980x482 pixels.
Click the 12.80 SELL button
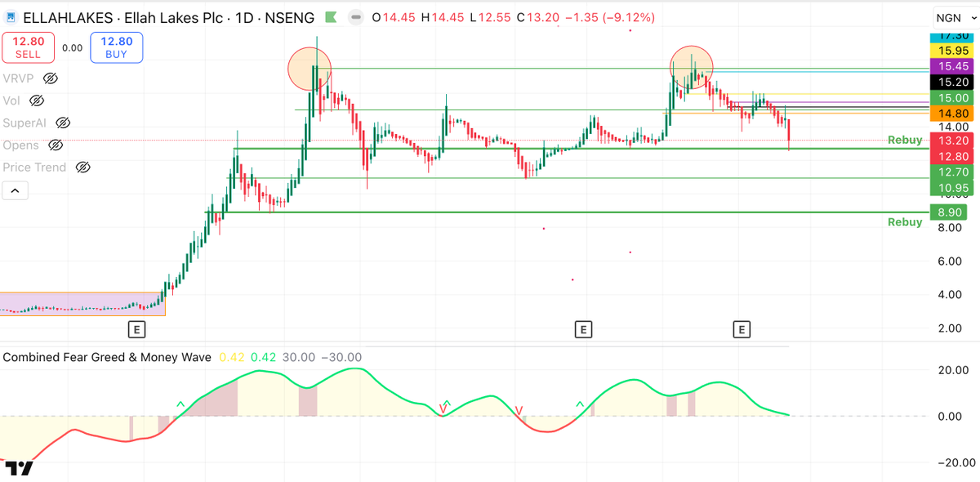[28, 47]
